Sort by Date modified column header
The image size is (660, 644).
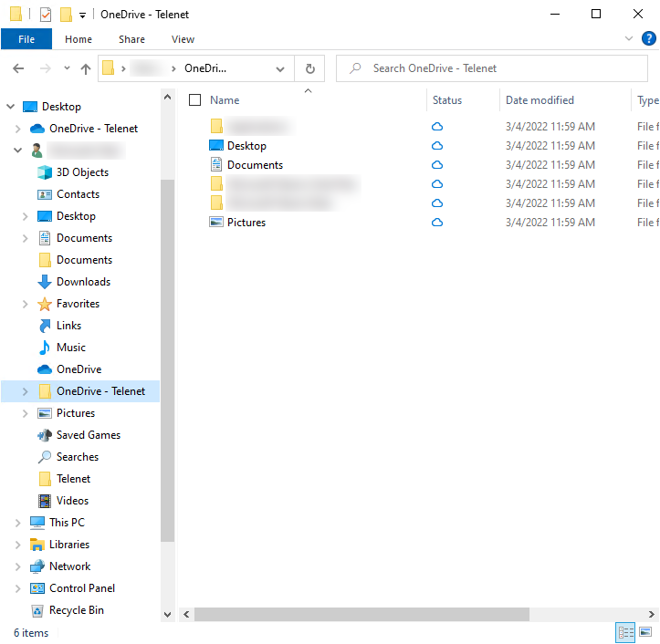click(540, 100)
